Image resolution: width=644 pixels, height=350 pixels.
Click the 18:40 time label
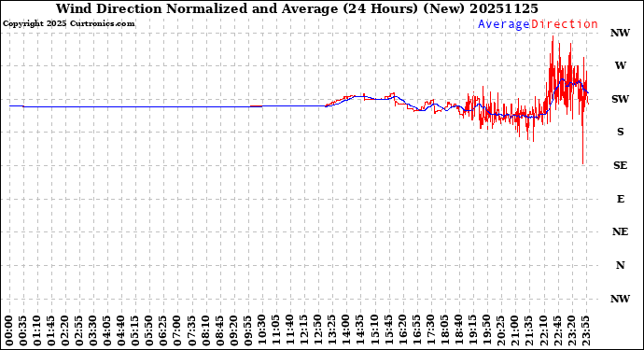pos(459,330)
